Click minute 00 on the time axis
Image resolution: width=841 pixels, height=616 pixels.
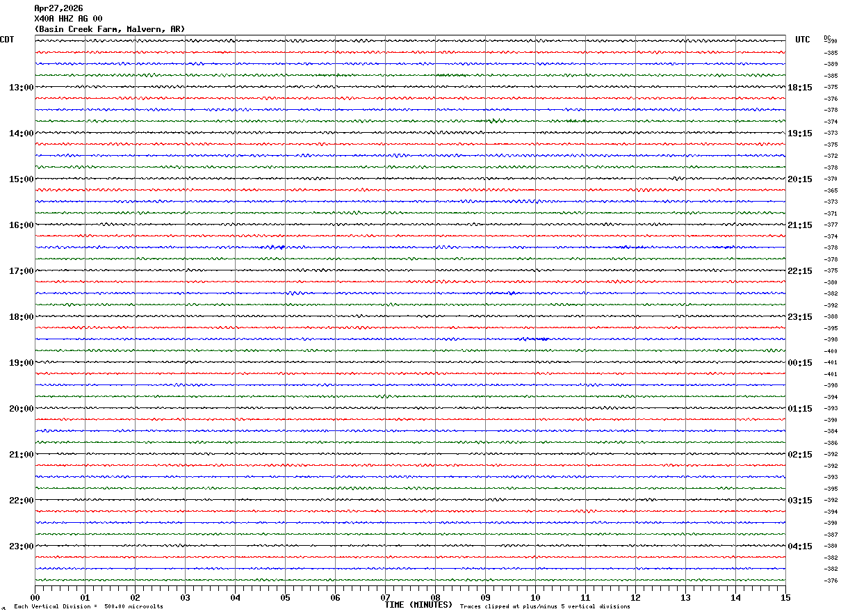pos(35,597)
